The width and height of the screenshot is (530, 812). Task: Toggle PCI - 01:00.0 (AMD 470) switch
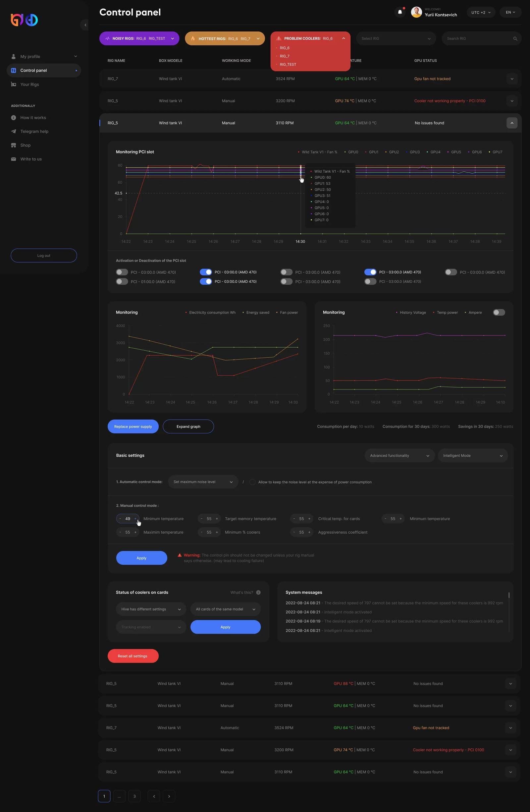coord(122,281)
